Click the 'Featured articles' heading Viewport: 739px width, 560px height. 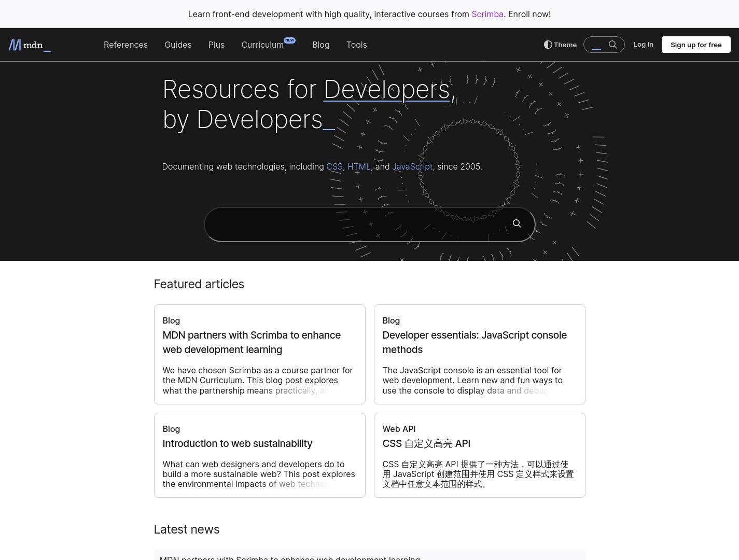[x=199, y=284]
